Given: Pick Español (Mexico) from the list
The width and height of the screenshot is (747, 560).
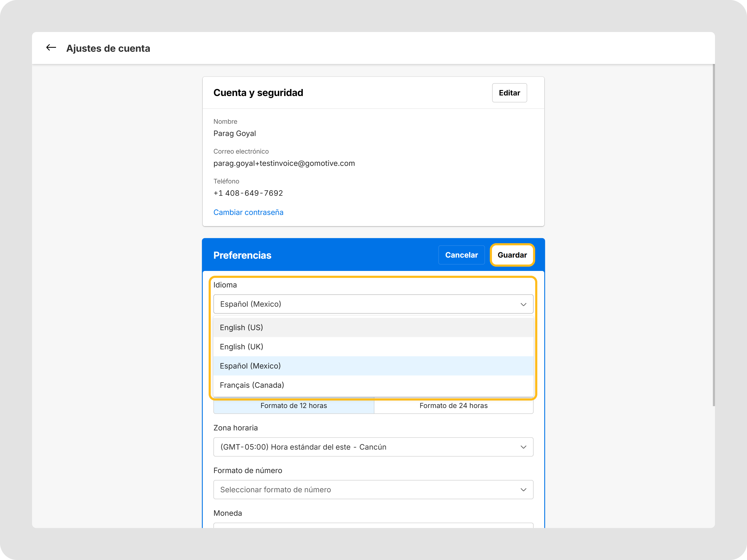Looking at the screenshot, I should 373,366.
